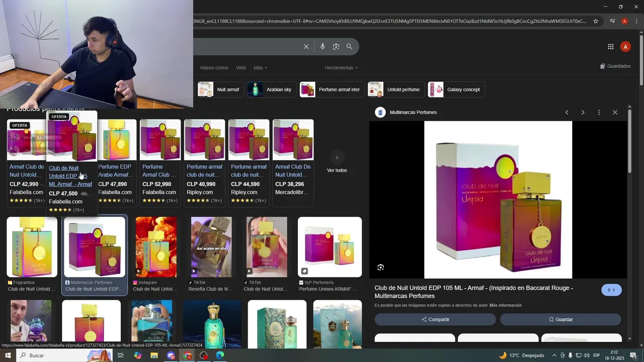The height and width of the screenshot is (362, 644).
Task: Open Google Lens image search icon
Action: tap(336, 47)
